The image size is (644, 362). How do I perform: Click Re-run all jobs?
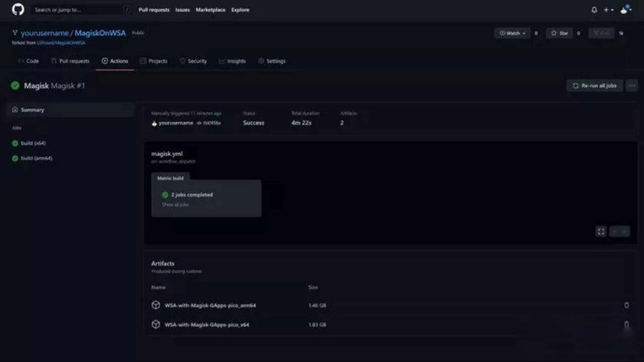coord(595,85)
